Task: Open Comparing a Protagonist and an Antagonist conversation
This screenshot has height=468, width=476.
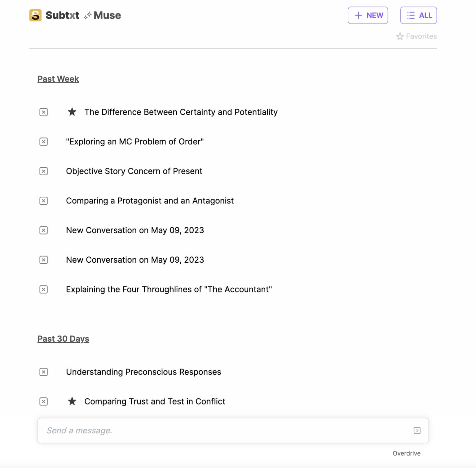Action: (150, 201)
